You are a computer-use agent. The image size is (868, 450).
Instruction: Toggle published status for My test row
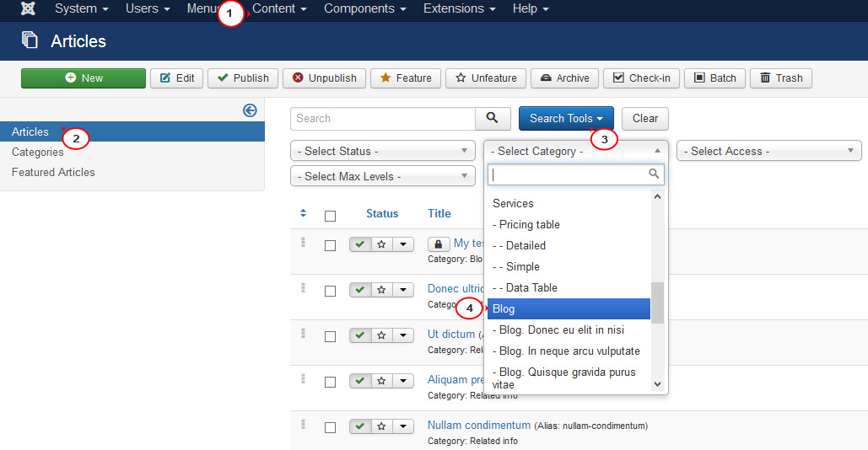(x=360, y=244)
